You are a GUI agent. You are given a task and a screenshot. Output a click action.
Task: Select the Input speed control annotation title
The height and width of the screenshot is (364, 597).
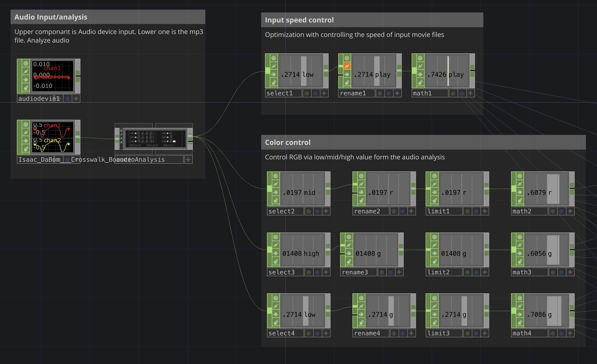[299, 20]
